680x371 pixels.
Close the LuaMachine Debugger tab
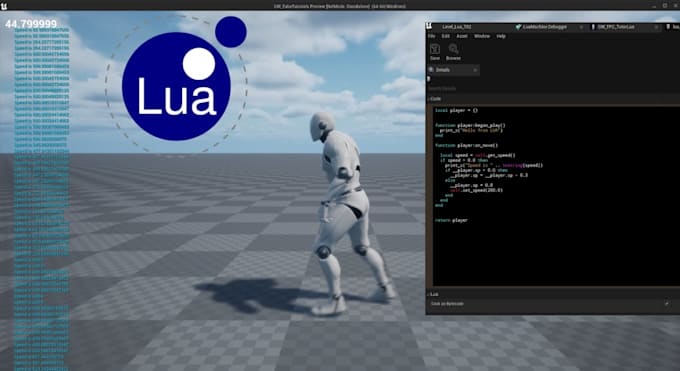tap(581, 27)
